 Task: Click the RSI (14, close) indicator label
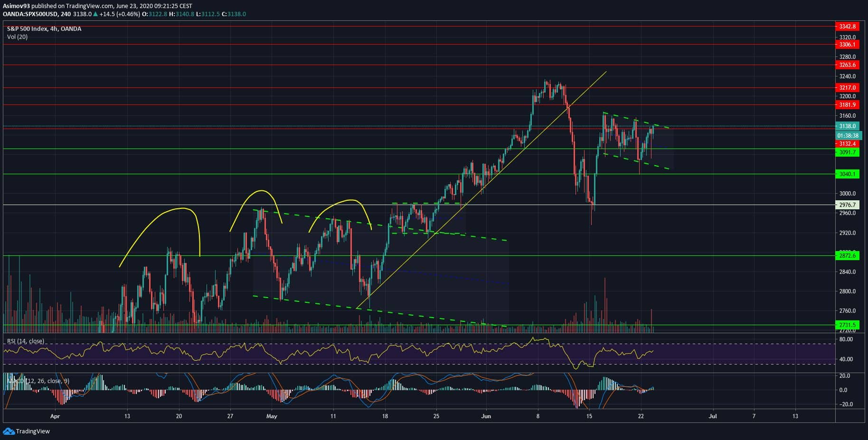tap(26, 341)
